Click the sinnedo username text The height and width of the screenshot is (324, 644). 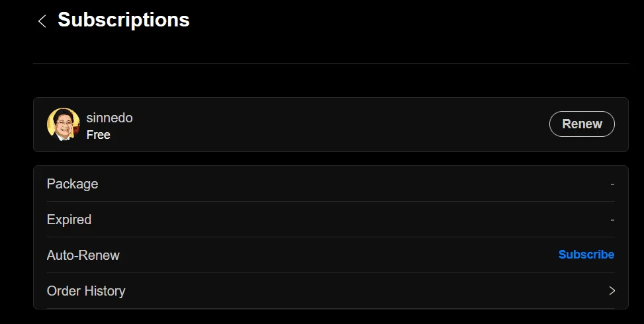coord(109,118)
